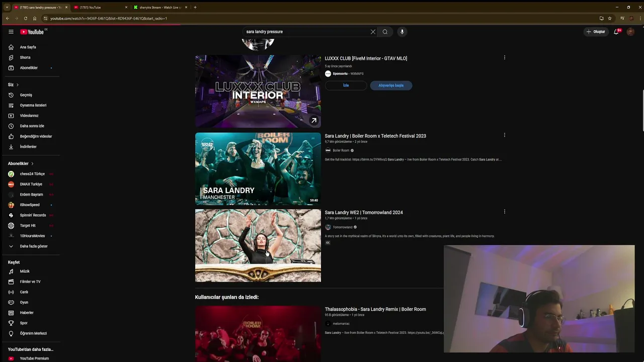This screenshot has height=362, width=644.
Task: Expand the Siz section chevron
Action: (x=17, y=85)
